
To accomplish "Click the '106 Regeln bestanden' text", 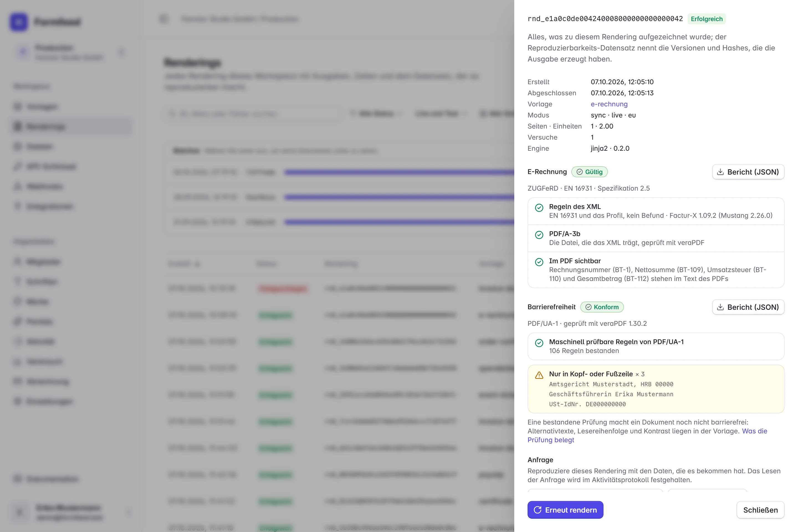I will (584, 351).
